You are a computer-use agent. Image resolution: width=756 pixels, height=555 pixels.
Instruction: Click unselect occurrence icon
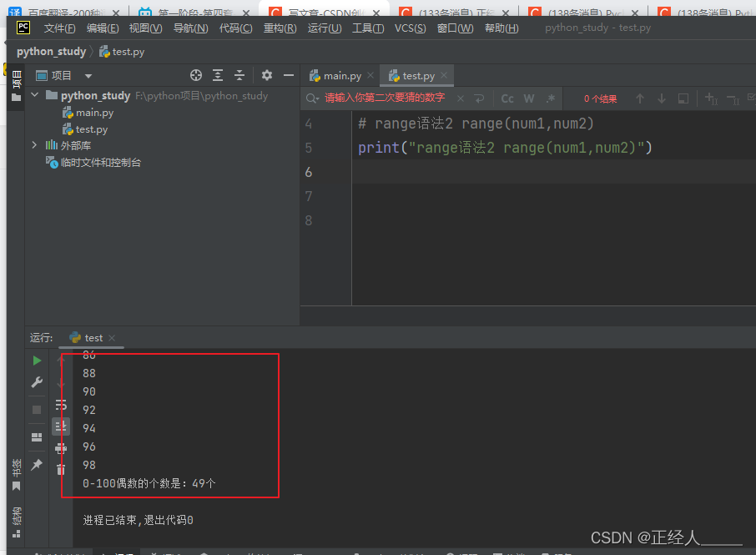(x=733, y=99)
